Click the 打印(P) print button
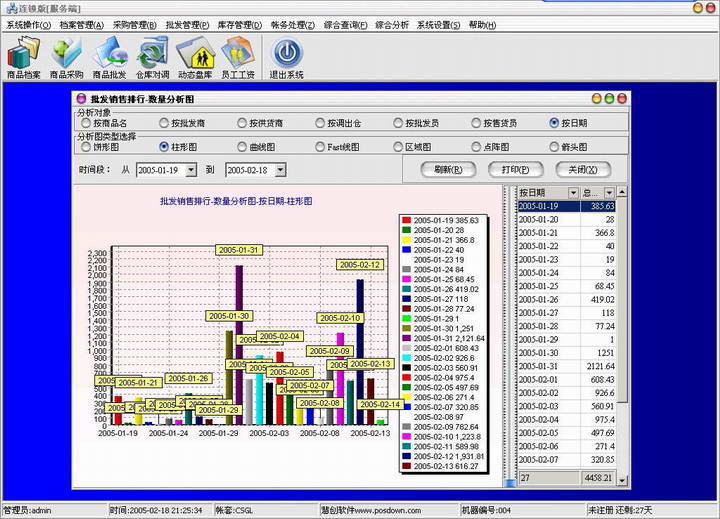Image resolution: width=720 pixels, height=519 pixels. click(515, 169)
